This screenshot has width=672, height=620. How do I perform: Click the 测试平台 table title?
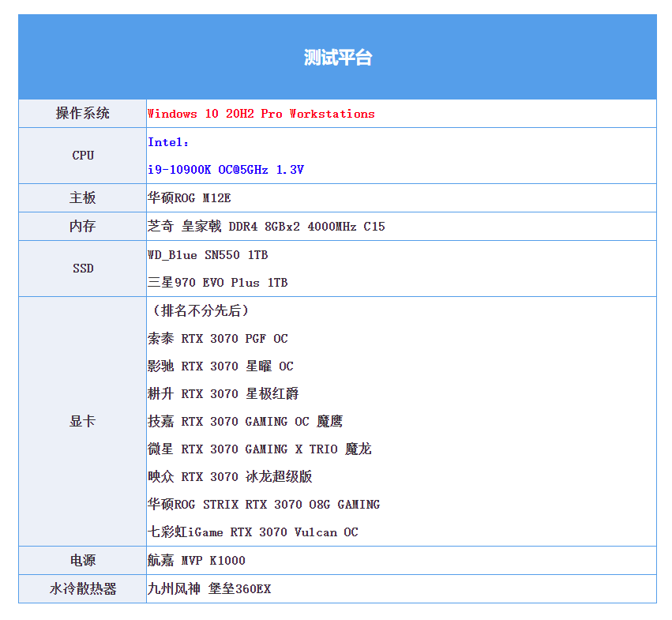click(x=338, y=58)
